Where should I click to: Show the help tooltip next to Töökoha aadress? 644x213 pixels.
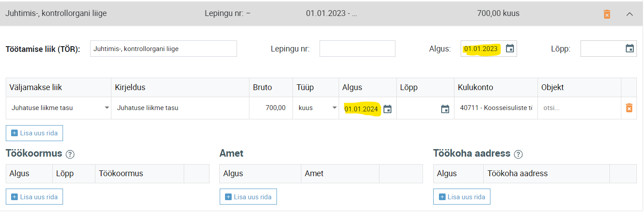click(x=518, y=154)
